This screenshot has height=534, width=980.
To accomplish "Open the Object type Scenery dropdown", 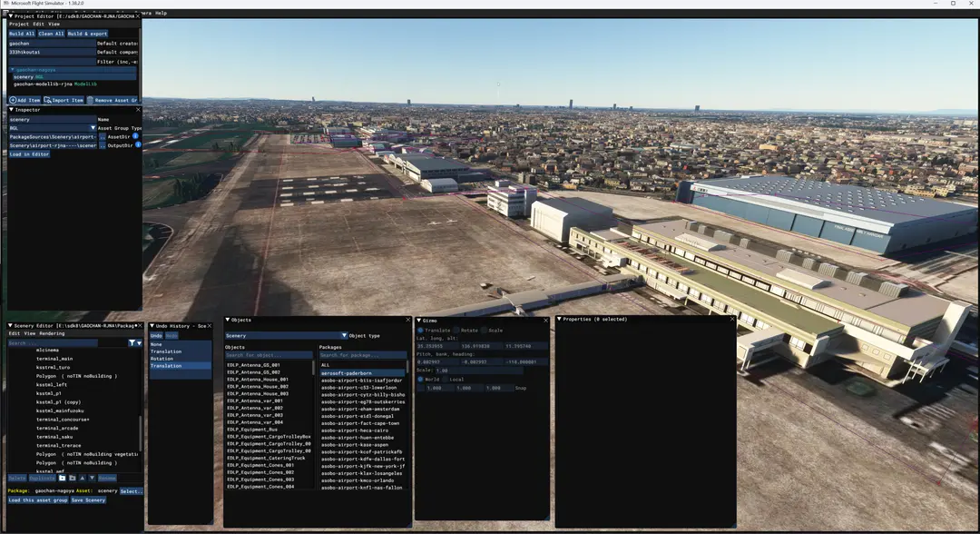I will (x=286, y=336).
